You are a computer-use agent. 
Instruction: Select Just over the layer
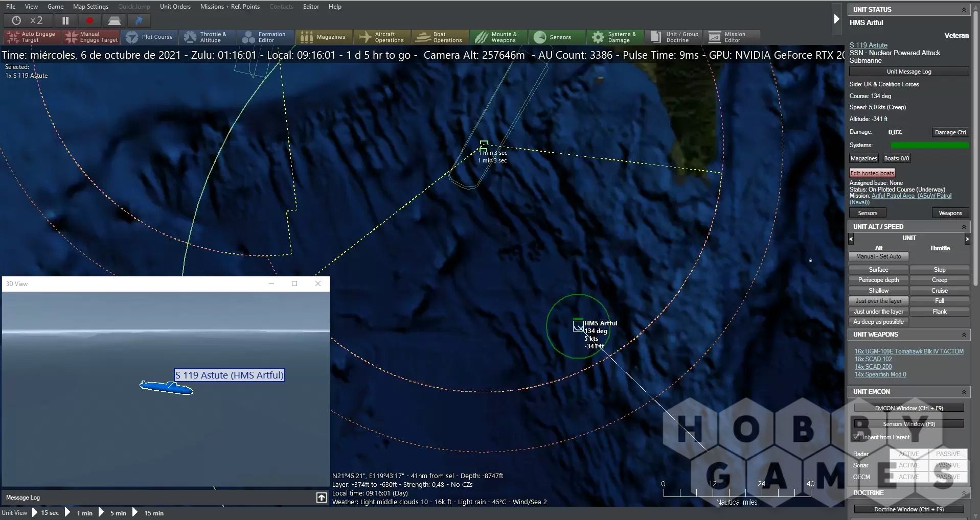[x=878, y=301]
